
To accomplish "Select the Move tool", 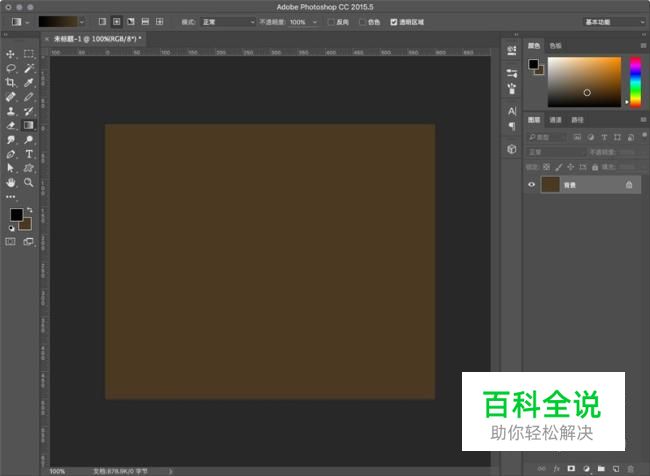I will tap(11, 54).
